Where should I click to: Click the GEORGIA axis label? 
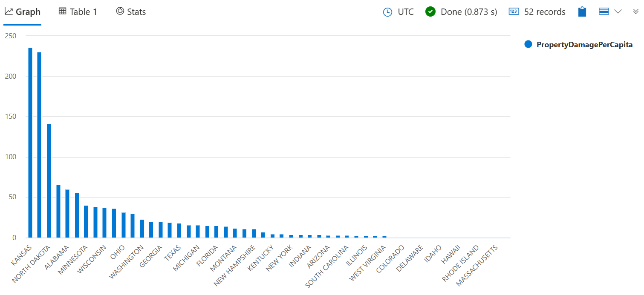click(152, 256)
